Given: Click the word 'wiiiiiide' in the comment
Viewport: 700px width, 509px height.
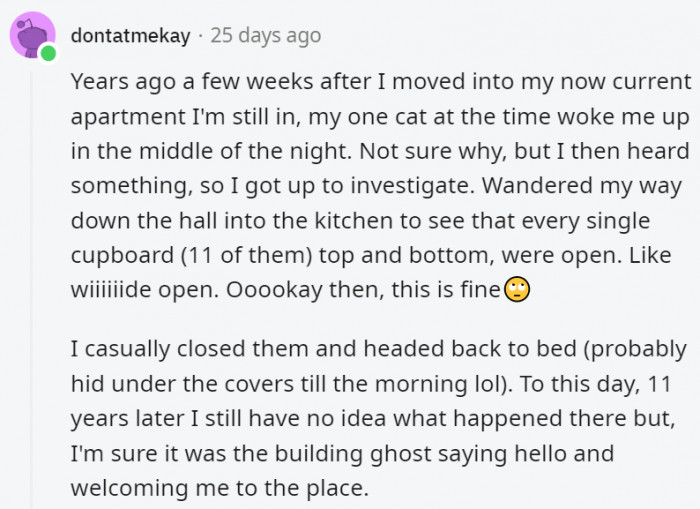Looking at the screenshot, I should pyautogui.click(x=111, y=290).
